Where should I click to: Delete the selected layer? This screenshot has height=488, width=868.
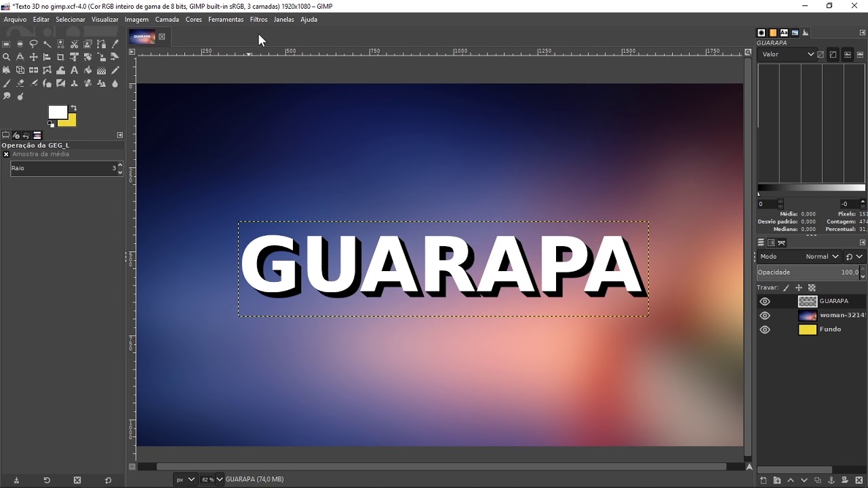coord(859,481)
